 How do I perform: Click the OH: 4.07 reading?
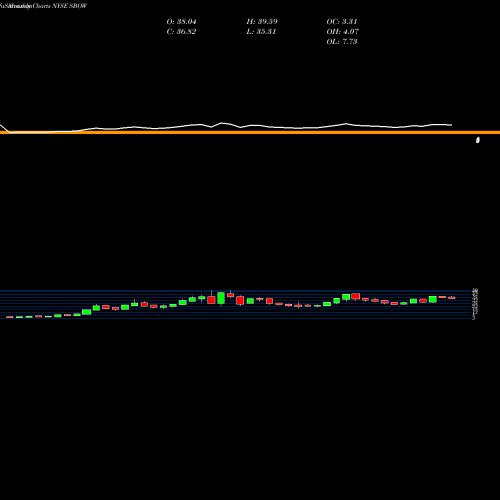pyautogui.click(x=342, y=32)
